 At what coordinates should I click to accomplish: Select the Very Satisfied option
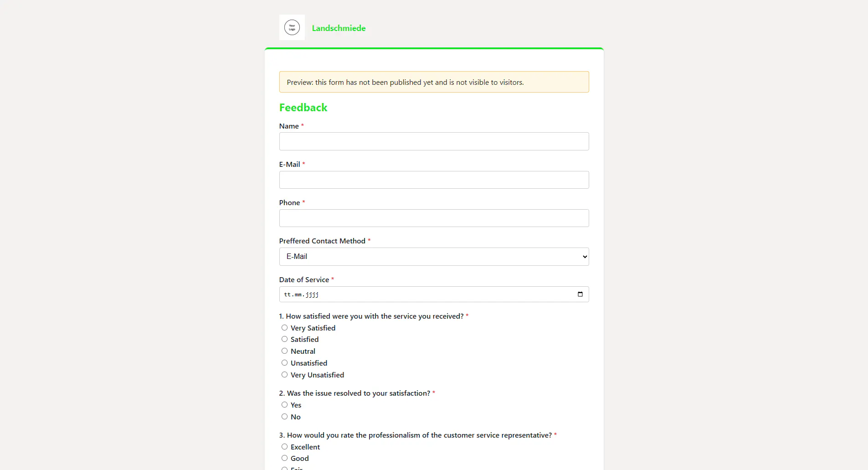pyautogui.click(x=284, y=328)
